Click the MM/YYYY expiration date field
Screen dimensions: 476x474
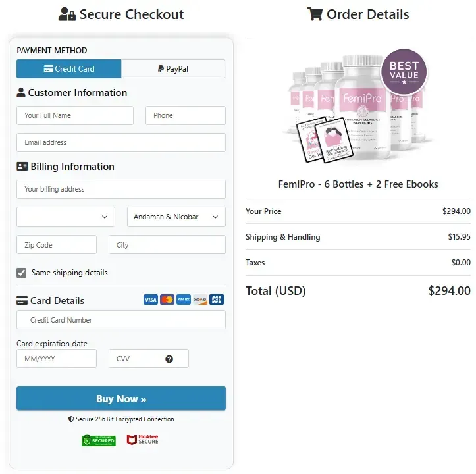point(57,359)
